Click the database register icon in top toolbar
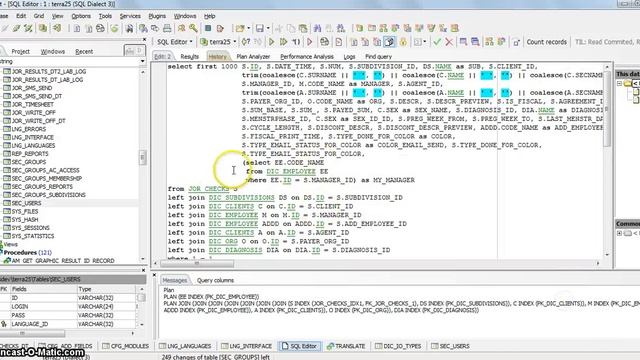Screen dimensions: 640x360 click(42, 28)
